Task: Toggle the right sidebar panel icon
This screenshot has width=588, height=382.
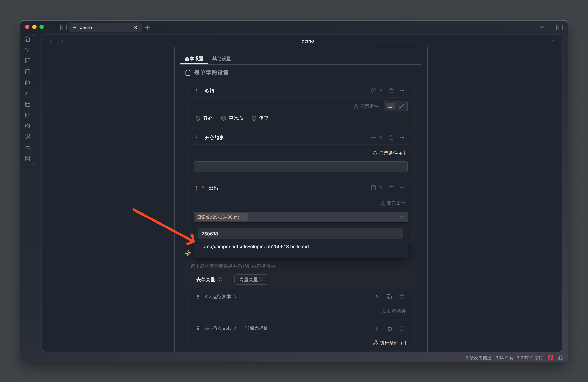Action: coord(559,27)
